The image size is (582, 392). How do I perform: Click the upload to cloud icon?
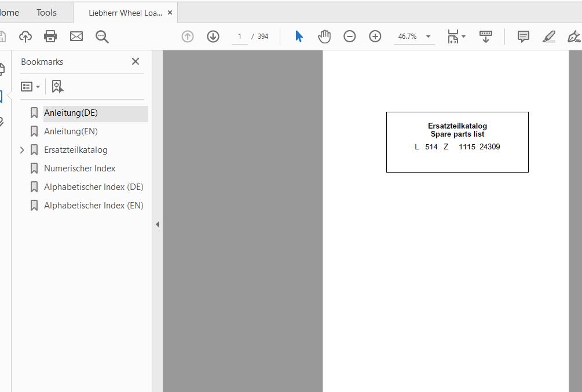pos(25,36)
